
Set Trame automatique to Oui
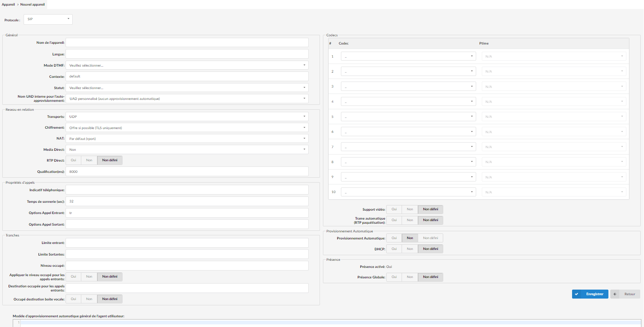pos(394,220)
